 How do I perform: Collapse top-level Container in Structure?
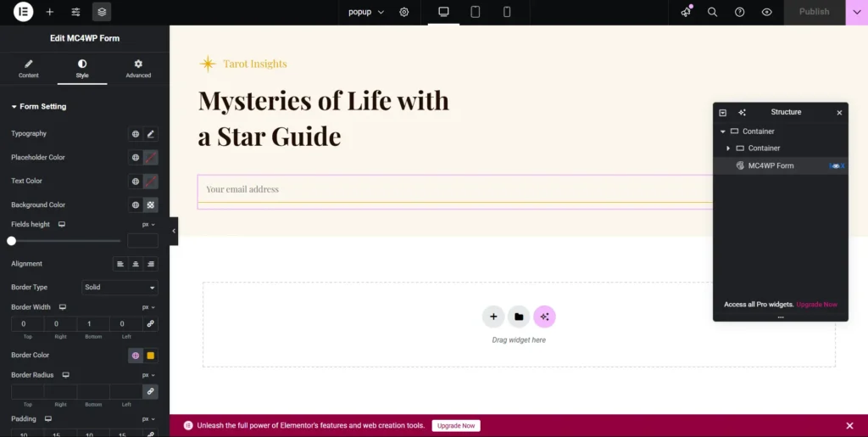pos(722,132)
